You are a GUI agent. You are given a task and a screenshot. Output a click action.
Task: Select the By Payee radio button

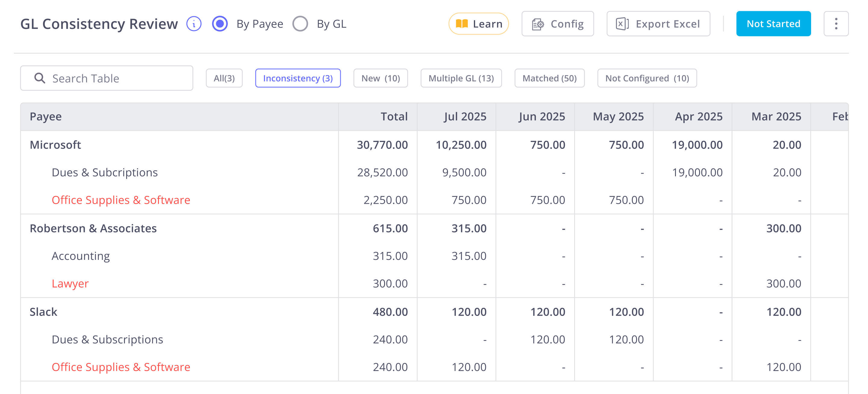(220, 24)
